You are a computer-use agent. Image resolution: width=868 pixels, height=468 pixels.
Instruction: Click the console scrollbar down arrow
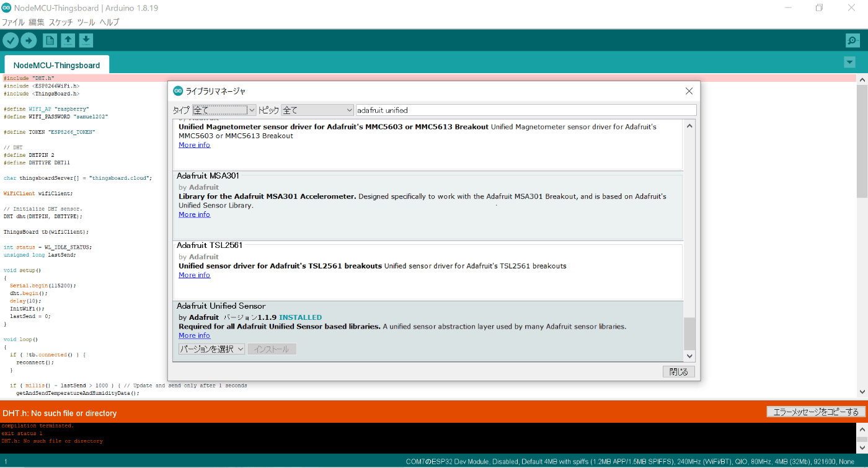point(862,448)
